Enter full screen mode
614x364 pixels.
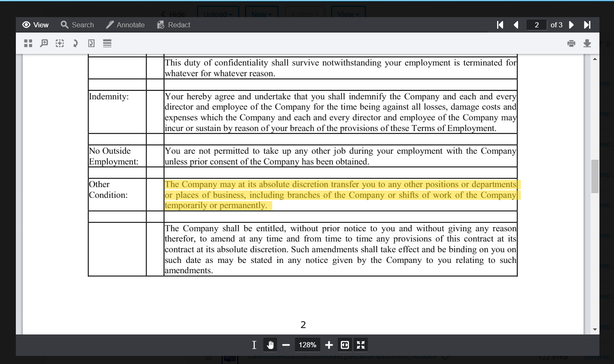361,345
